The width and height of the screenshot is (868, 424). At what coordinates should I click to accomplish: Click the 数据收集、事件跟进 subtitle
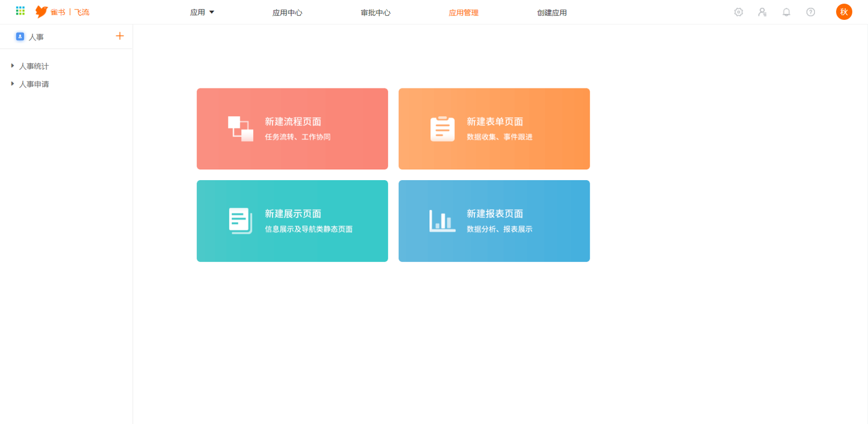500,137
